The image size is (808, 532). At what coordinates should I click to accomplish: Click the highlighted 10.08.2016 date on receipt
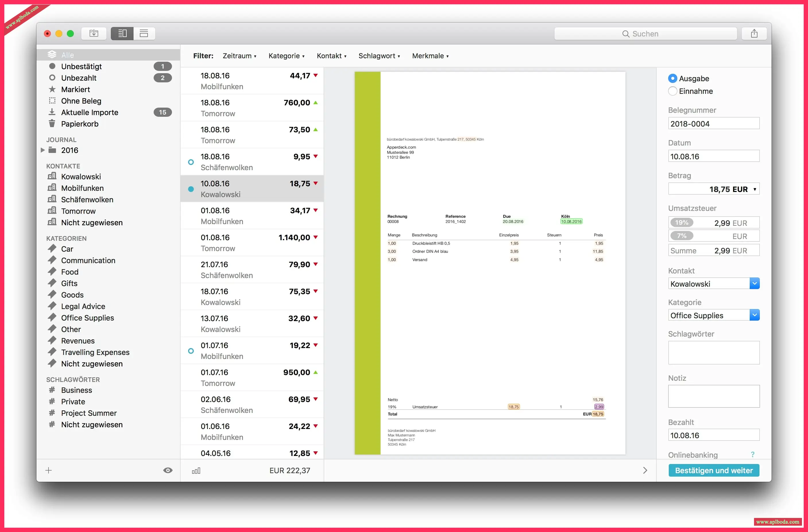point(571,222)
